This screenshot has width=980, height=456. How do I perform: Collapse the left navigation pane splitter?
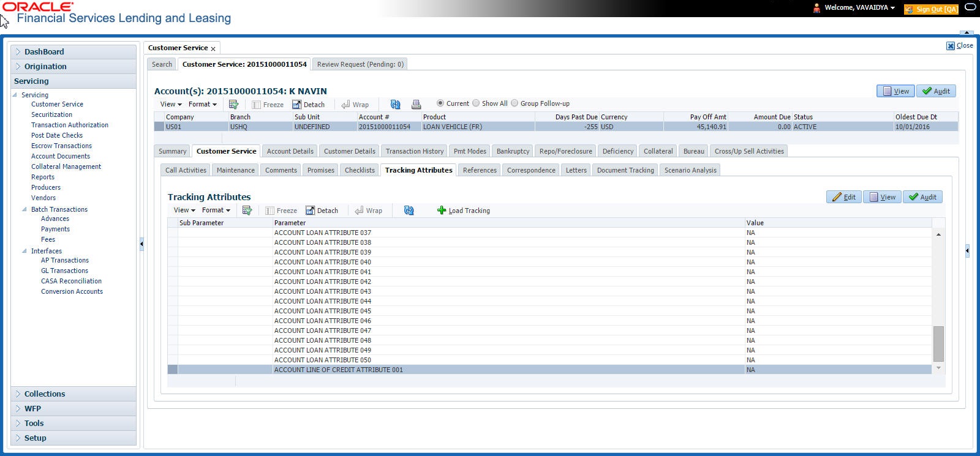(x=141, y=244)
